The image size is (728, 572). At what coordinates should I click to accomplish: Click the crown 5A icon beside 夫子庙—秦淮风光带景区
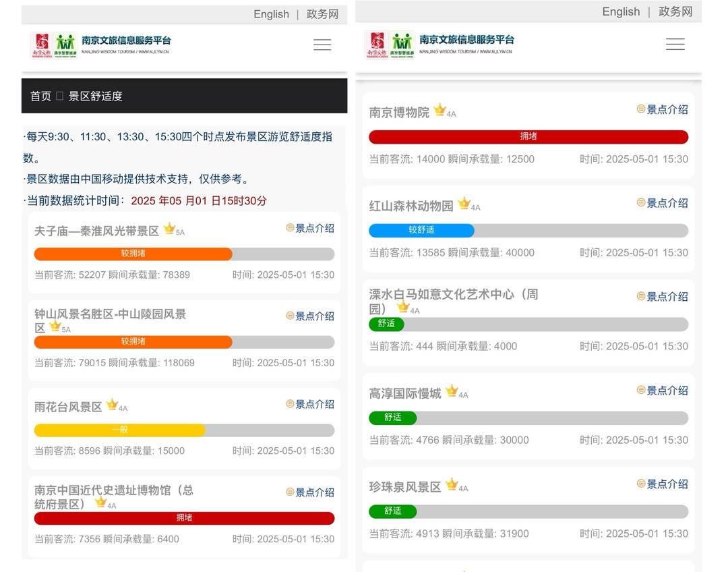click(x=170, y=229)
